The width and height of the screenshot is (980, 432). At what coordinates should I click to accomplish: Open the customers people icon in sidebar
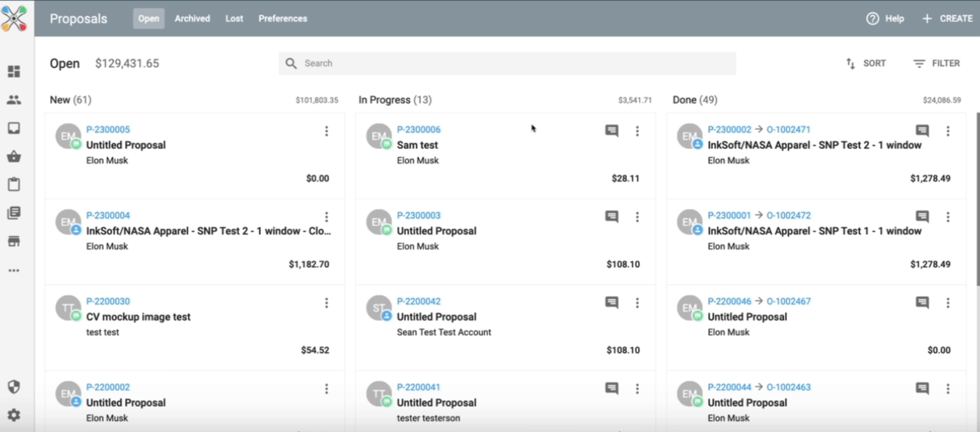click(x=14, y=100)
